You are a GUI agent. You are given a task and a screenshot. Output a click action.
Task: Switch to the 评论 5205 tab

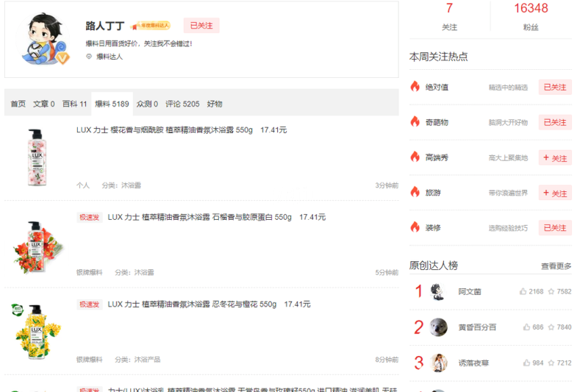[182, 104]
